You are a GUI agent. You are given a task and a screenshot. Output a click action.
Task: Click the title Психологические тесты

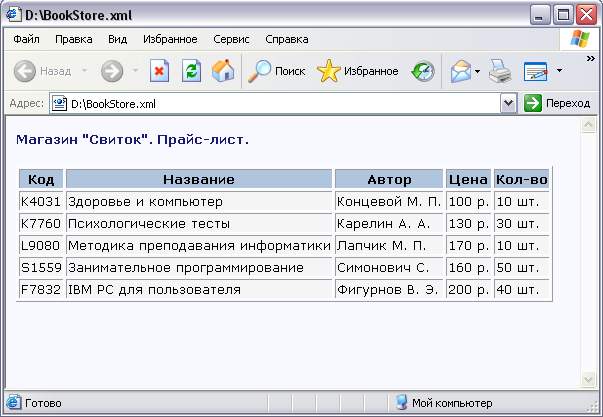coord(149,224)
